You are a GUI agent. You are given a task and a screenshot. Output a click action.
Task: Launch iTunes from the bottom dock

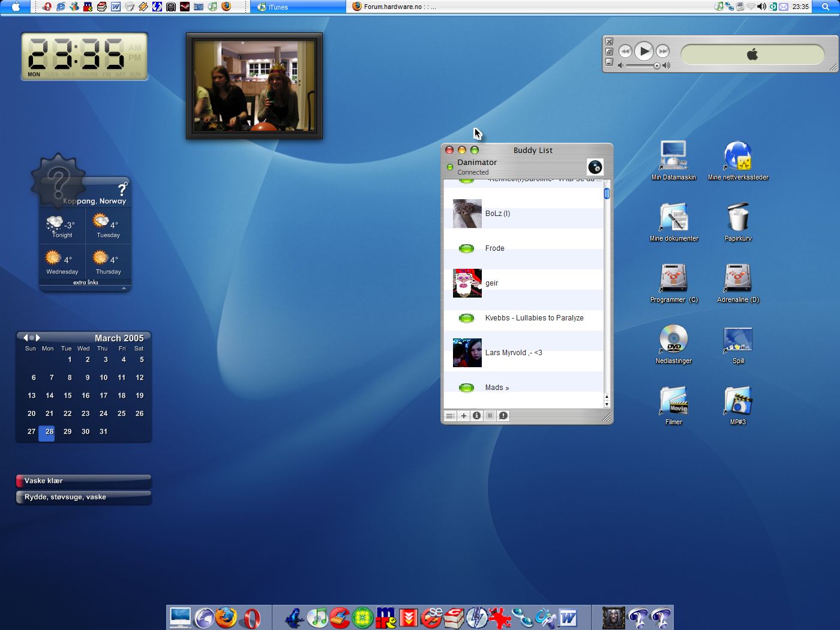coord(317,617)
